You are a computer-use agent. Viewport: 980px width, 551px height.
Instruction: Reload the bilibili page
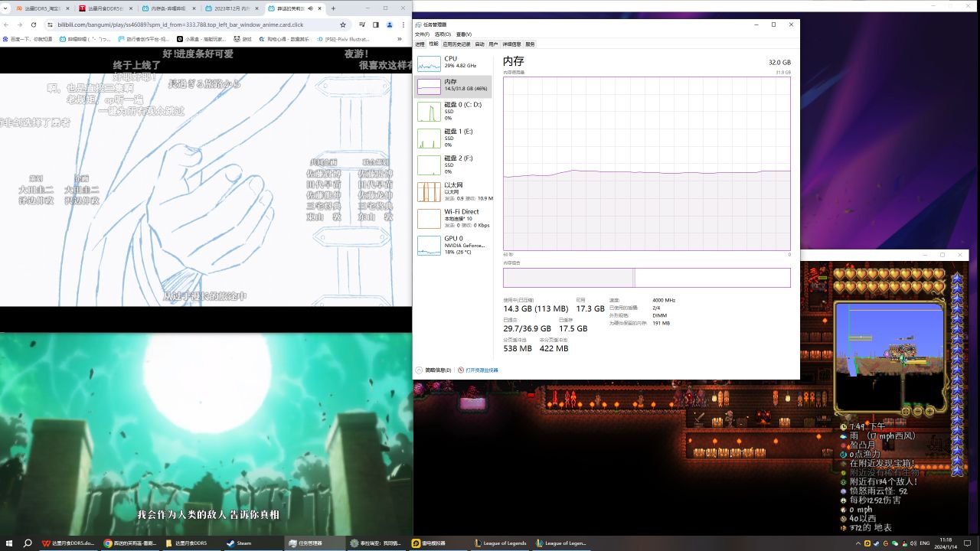(35, 24)
